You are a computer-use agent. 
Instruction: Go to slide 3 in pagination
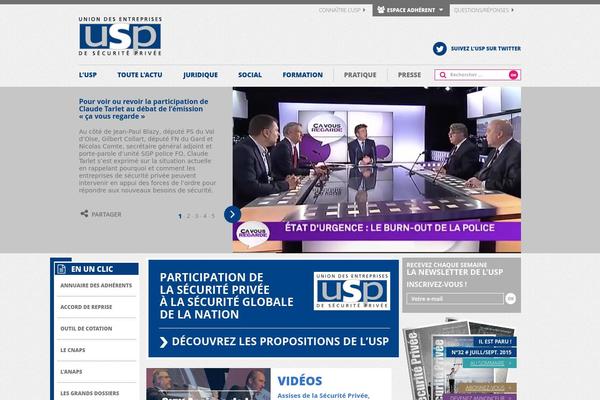[x=196, y=216]
